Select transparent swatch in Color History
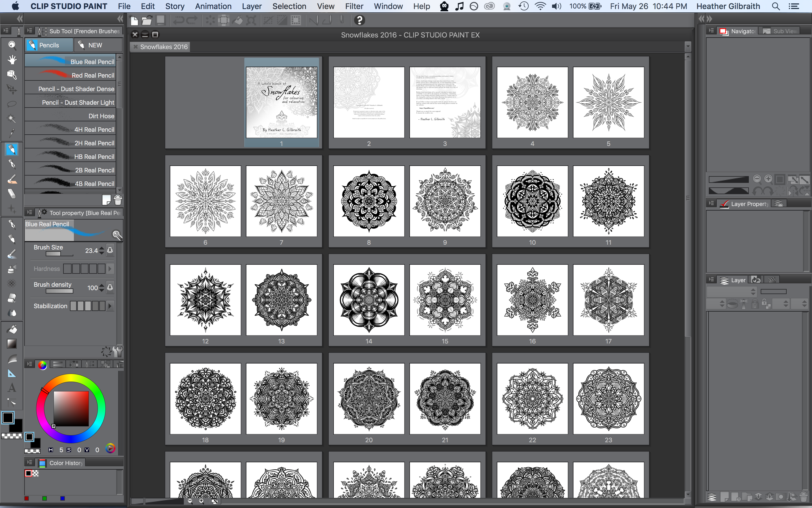812x508 pixels. [x=36, y=473]
